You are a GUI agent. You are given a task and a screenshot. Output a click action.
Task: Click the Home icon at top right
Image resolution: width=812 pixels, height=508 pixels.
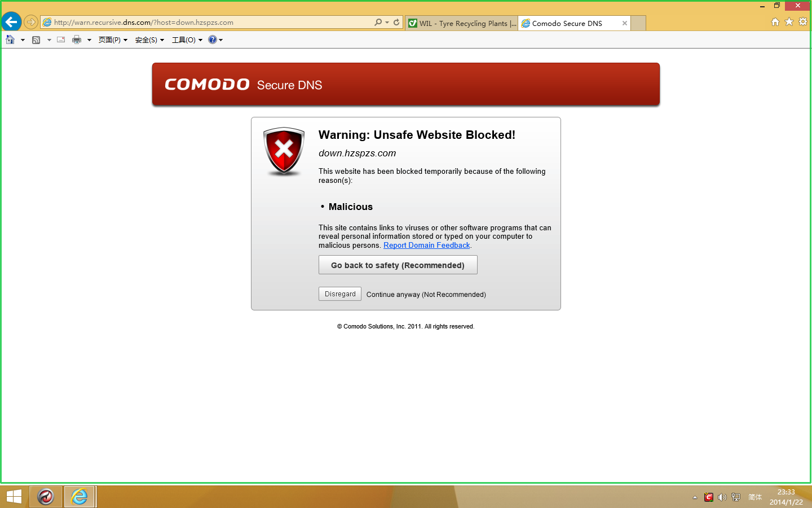click(775, 21)
